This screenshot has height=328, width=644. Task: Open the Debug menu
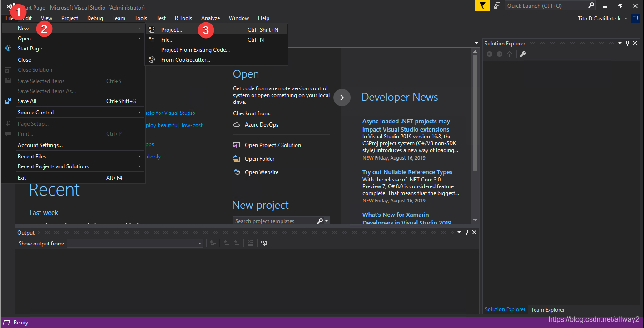[95, 18]
